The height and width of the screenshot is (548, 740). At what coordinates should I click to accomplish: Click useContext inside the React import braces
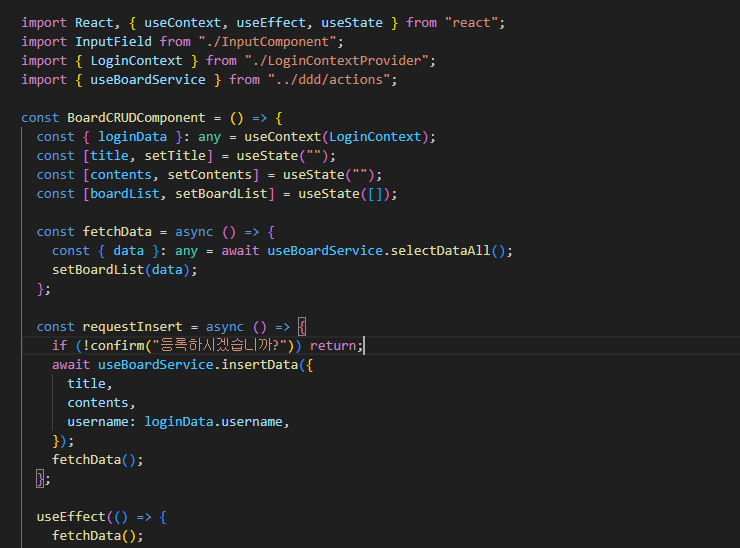pyautogui.click(x=183, y=23)
